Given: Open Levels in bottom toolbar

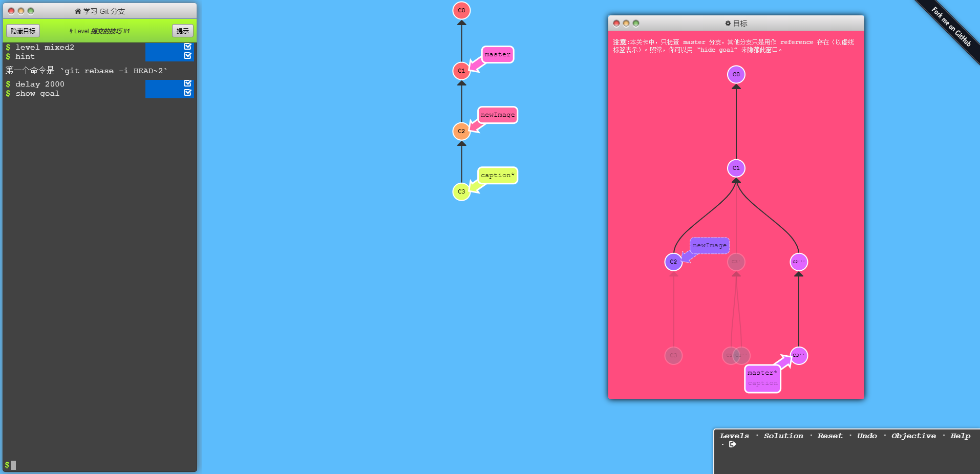Looking at the screenshot, I should [734, 436].
